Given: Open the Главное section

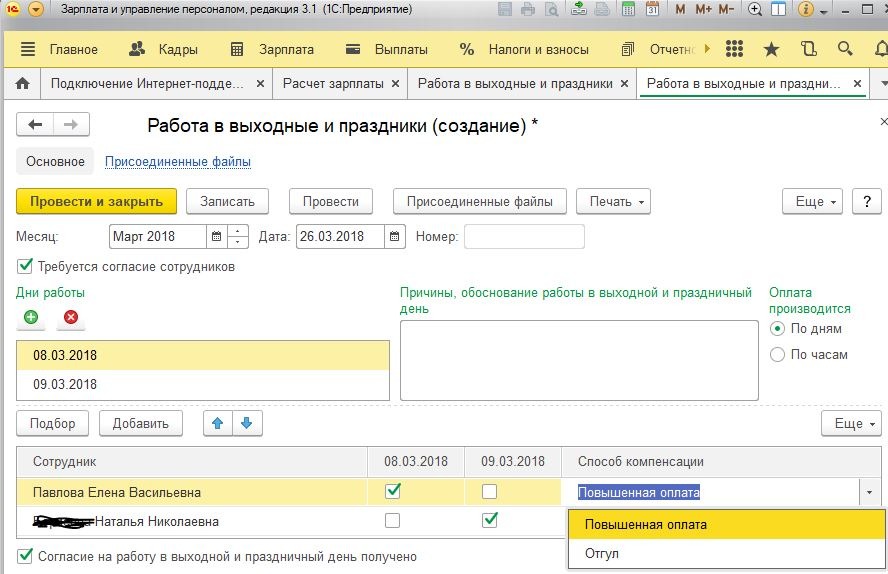Looking at the screenshot, I should coord(74,50).
